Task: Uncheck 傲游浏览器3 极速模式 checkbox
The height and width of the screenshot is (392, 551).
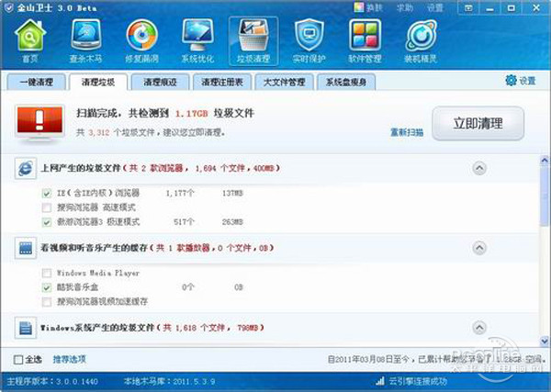Action: [x=47, y=222]
